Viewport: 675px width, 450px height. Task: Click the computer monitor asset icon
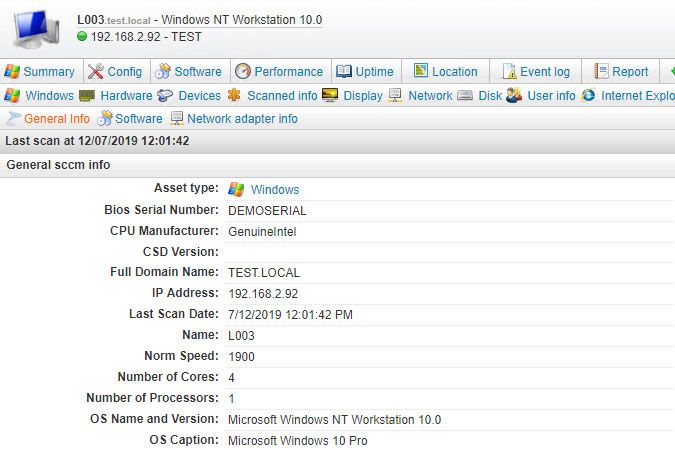[35, 28]
